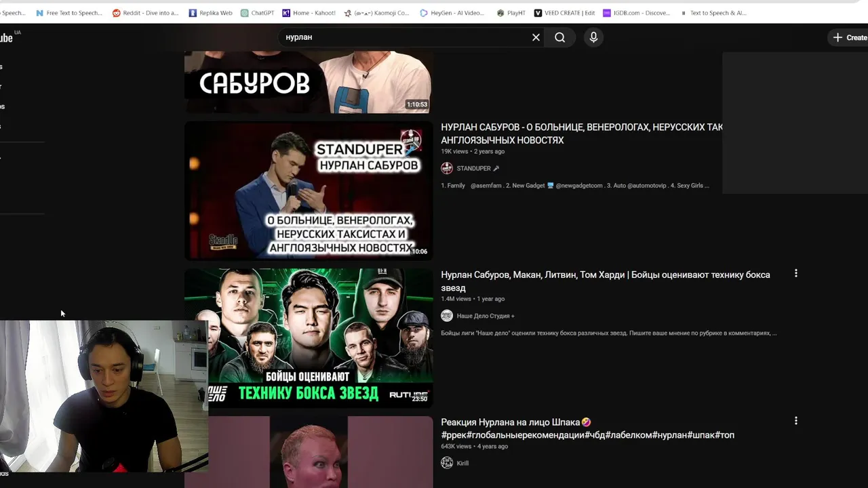Open video titled Нурлан Сабуров, Макан, Литвин, Том Харди
This screenshot has height=488, width=868.
pyautogui.click(x=606, y=281)
